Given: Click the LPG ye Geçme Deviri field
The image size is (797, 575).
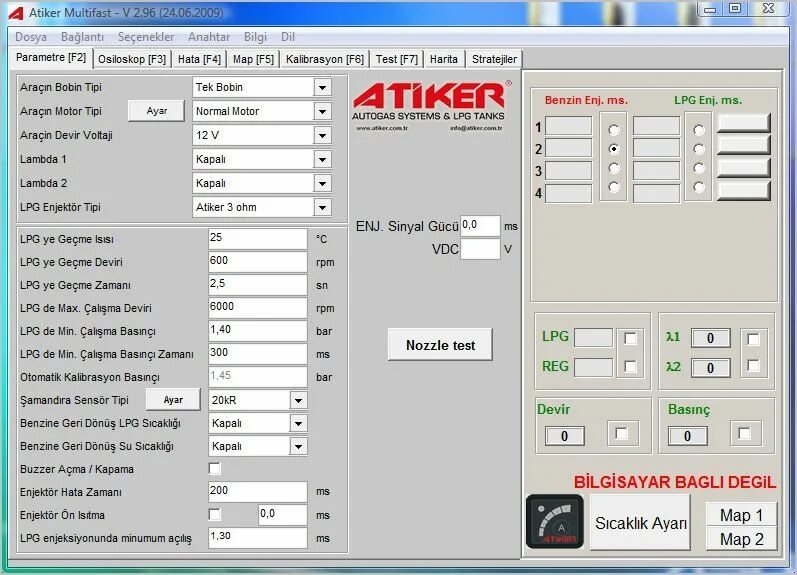Looking at the screenshot, I should 258,262.
